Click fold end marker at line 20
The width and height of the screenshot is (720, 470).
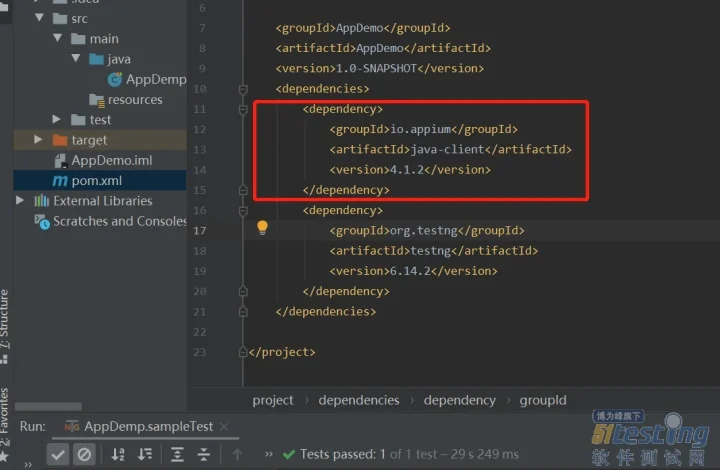[243, 291]
